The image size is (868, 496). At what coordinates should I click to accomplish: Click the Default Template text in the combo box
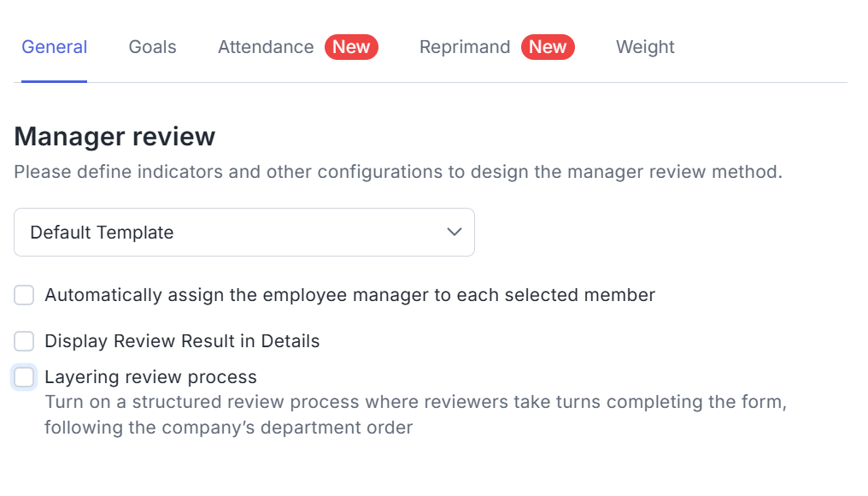102,233
